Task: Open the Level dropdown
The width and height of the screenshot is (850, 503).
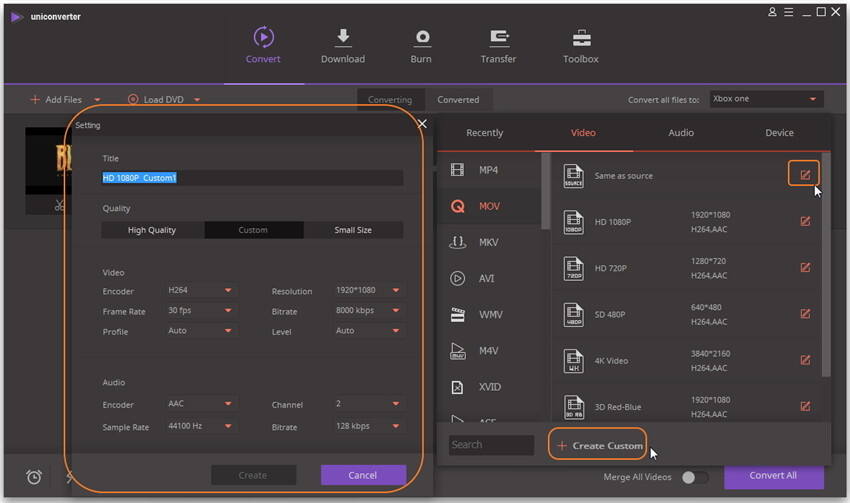Action: (x=368, y=331)
